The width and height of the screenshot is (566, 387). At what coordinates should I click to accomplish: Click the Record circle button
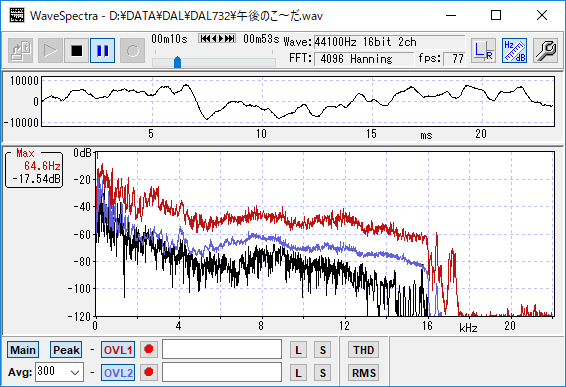point(132,51)
